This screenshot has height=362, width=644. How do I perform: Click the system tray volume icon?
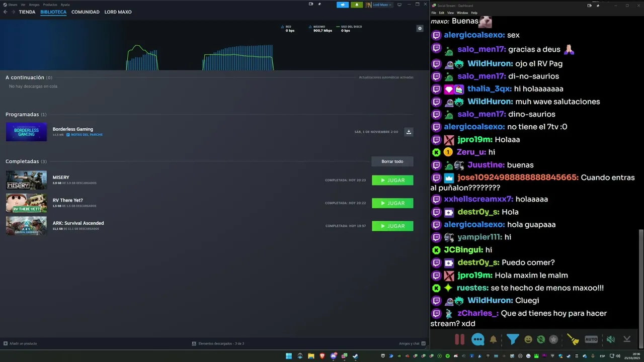pos(618,356)
